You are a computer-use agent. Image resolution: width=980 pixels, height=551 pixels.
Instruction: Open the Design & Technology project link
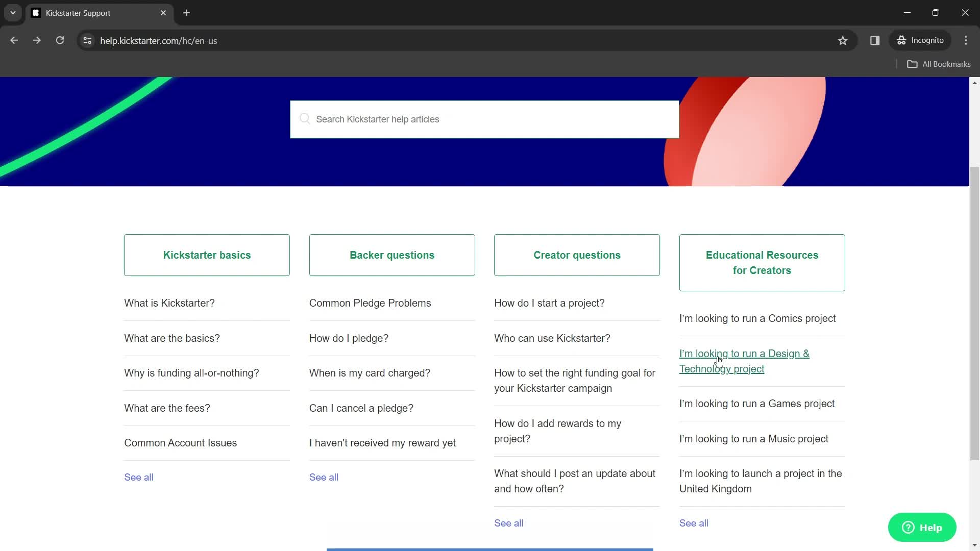744,361
